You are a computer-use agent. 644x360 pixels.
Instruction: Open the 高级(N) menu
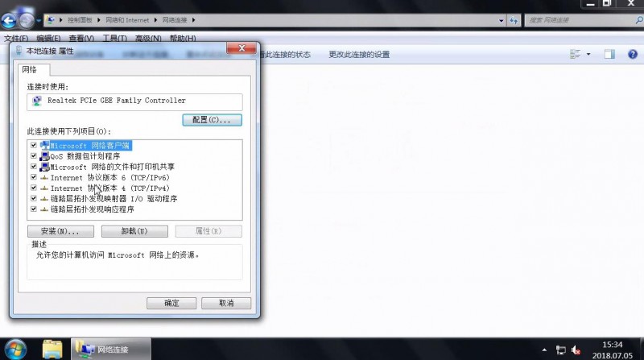(148, 38)
